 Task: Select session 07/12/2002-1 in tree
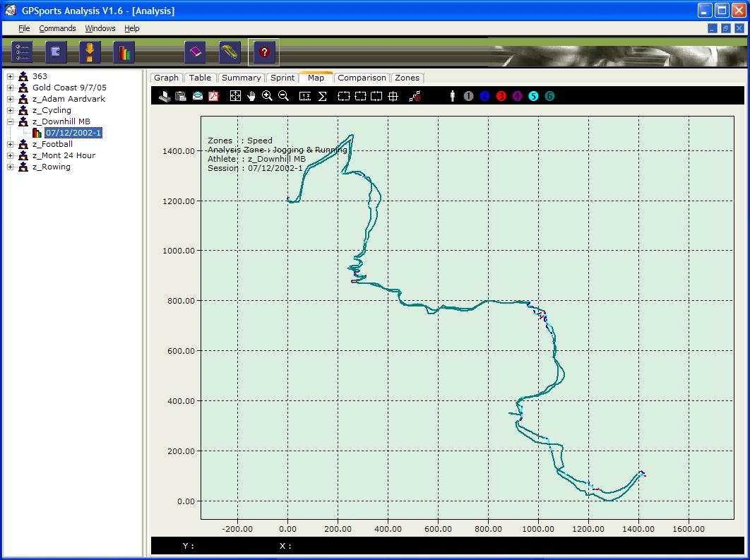[73, 133]
